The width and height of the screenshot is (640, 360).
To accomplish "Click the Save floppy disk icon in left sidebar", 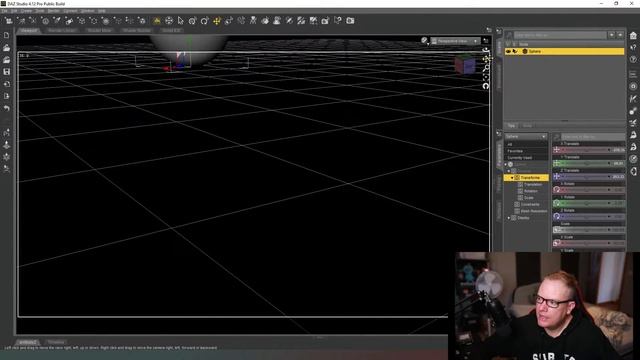I will point(7,72).
